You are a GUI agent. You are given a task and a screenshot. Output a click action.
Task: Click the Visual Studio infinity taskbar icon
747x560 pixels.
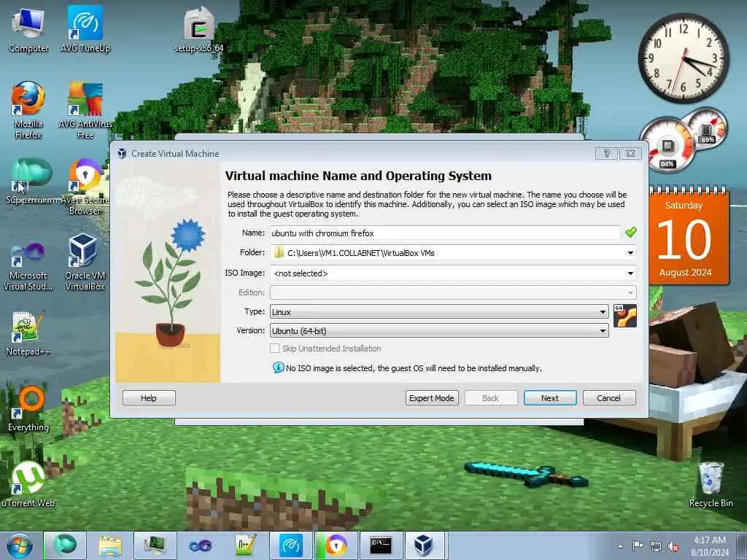coord(201,545)
